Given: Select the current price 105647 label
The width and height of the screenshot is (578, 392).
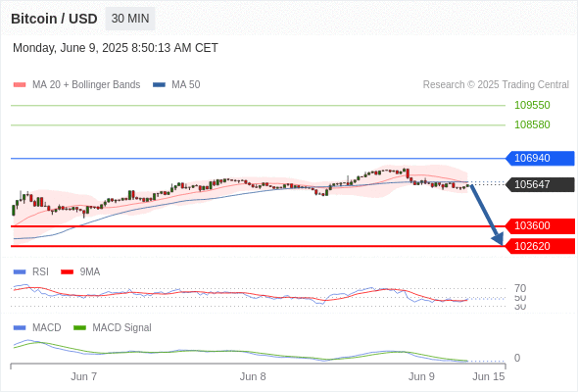Looking at the screenshot, I should pos(540,184).
